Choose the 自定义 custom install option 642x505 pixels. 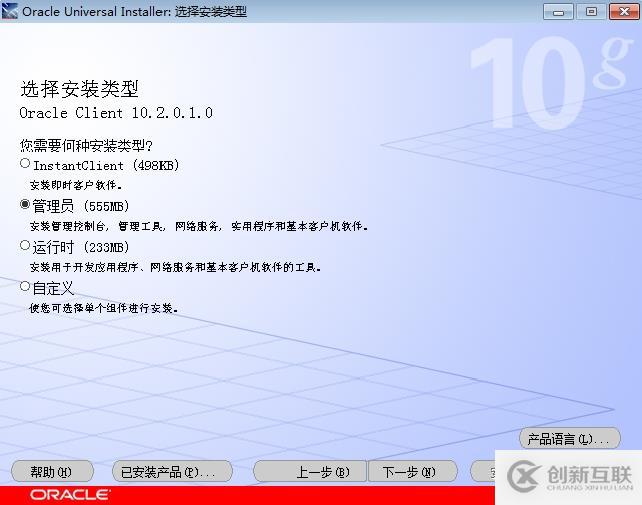(25, 286)
